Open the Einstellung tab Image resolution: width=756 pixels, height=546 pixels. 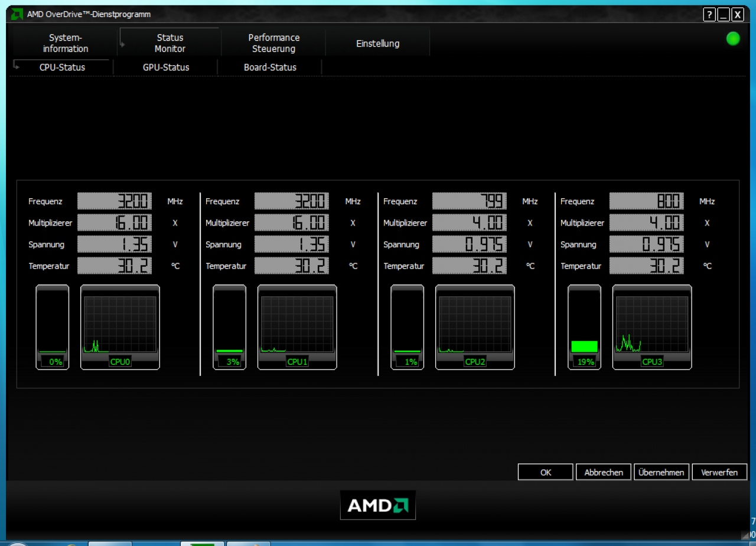pyautogui.click(x=377, y=43)
